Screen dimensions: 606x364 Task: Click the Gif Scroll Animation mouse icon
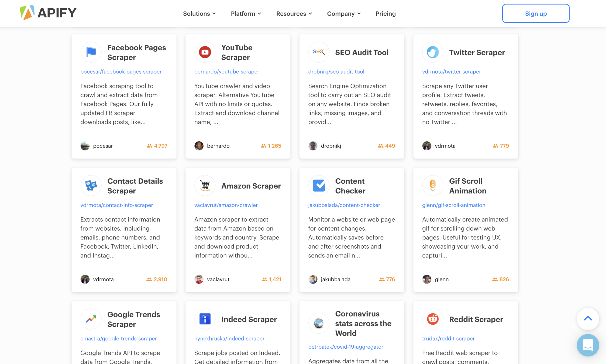click(x=432, y=186)
